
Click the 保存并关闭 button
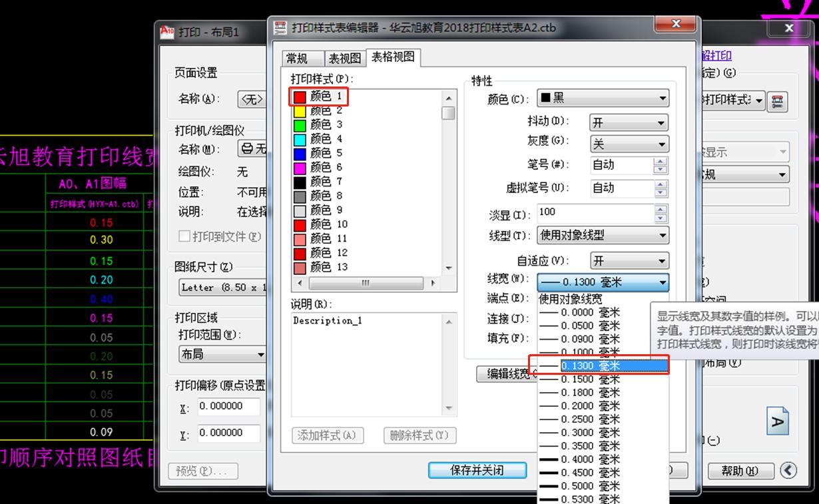point(477,470)
